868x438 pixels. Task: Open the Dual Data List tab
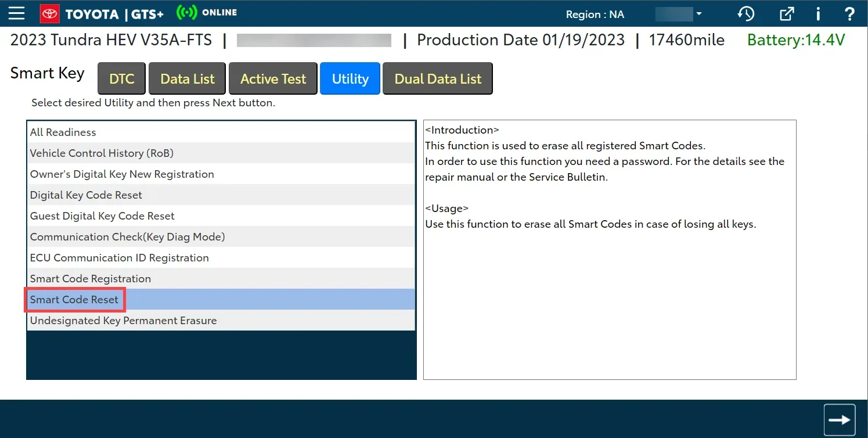pyautogui.click(x=438, y=78)
